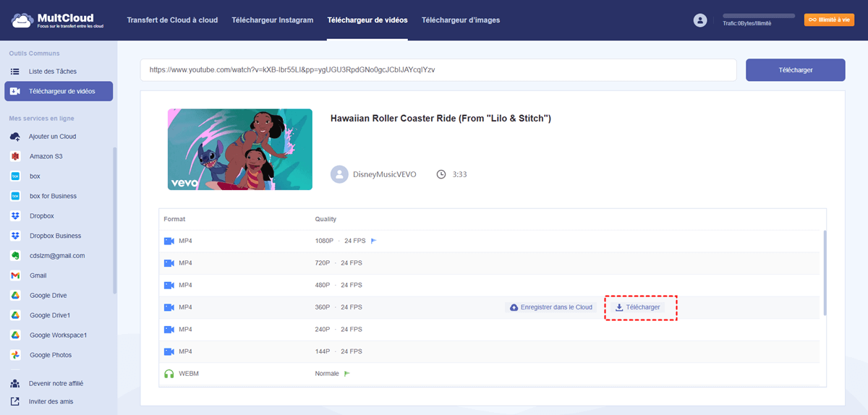The width and height of the screenshot is (868, 415).
Task: Click the DisneyMusicVEVO channel avatar
Action: (x=339, y=174)
